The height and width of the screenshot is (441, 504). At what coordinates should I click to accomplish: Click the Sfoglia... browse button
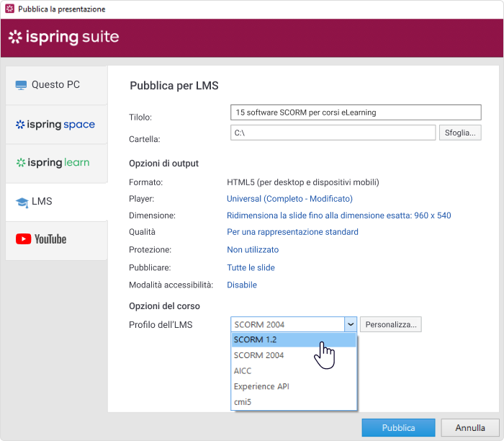pos(460,133)
